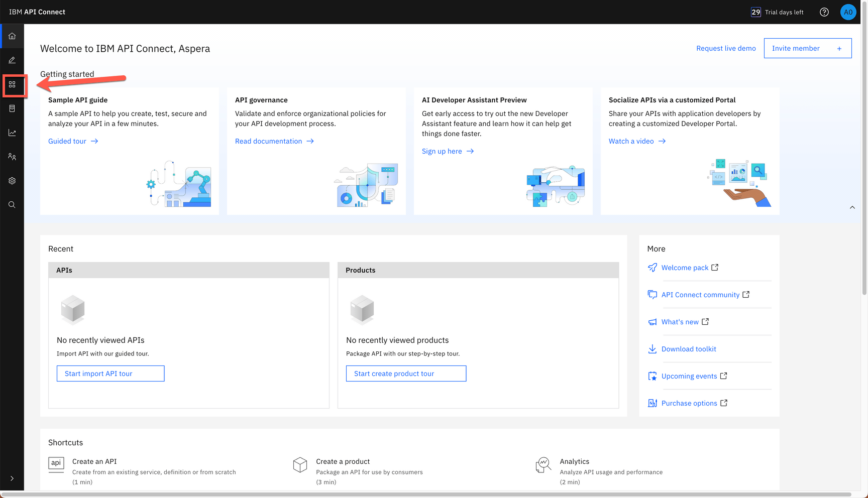Open the Download toolkit link

click(x=689, y=349)
